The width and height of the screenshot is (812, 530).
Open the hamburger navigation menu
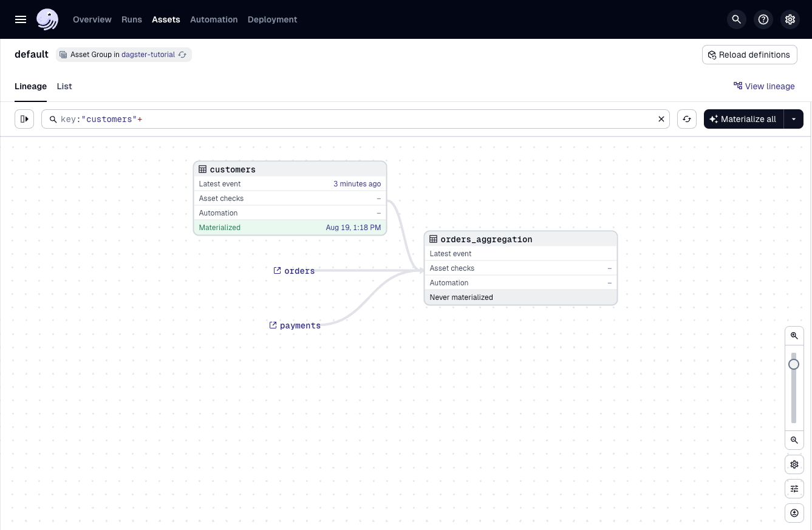[x=21, y=19]
